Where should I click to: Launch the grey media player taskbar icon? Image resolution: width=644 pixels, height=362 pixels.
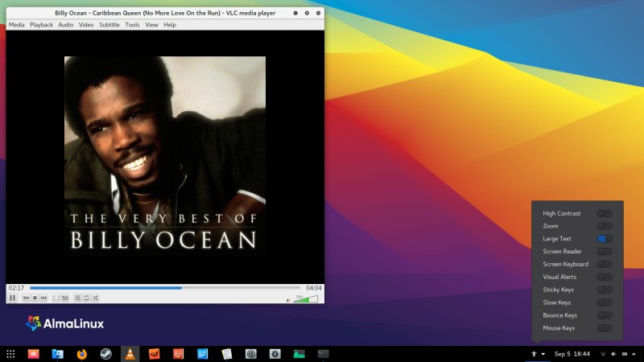click(250, 354)
